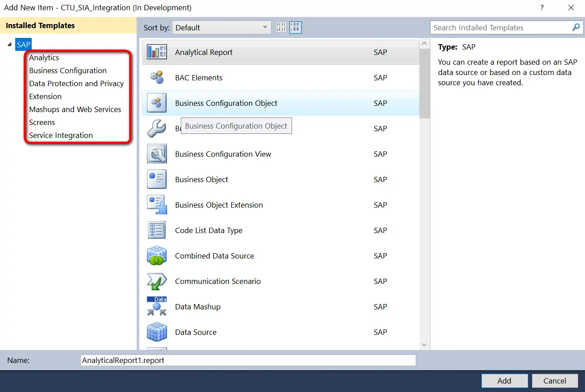Select 'Data Source' text
585x392 pixels.
[196, 332]
